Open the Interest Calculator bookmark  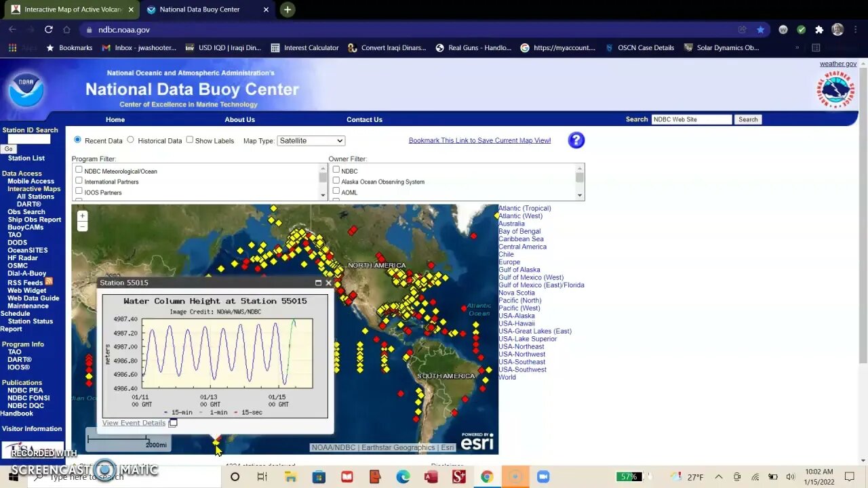304,47
